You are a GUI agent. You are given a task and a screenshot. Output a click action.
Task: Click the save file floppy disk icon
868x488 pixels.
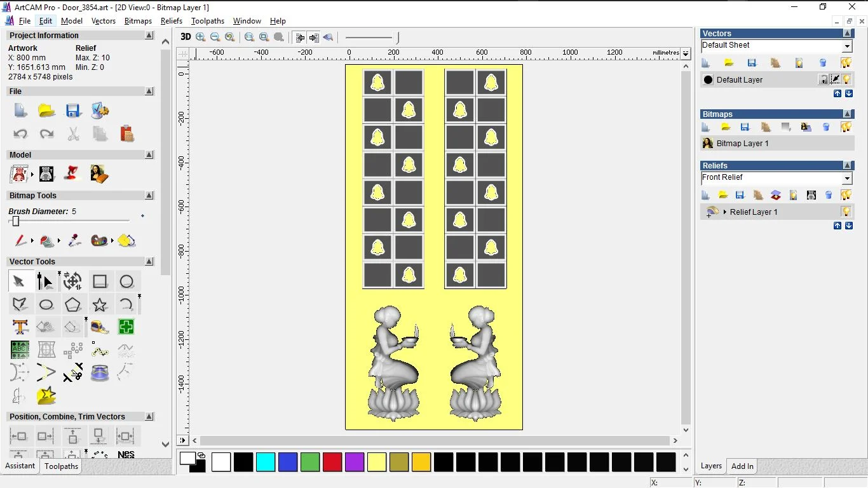pyautogui.click(x=73, y=111)
